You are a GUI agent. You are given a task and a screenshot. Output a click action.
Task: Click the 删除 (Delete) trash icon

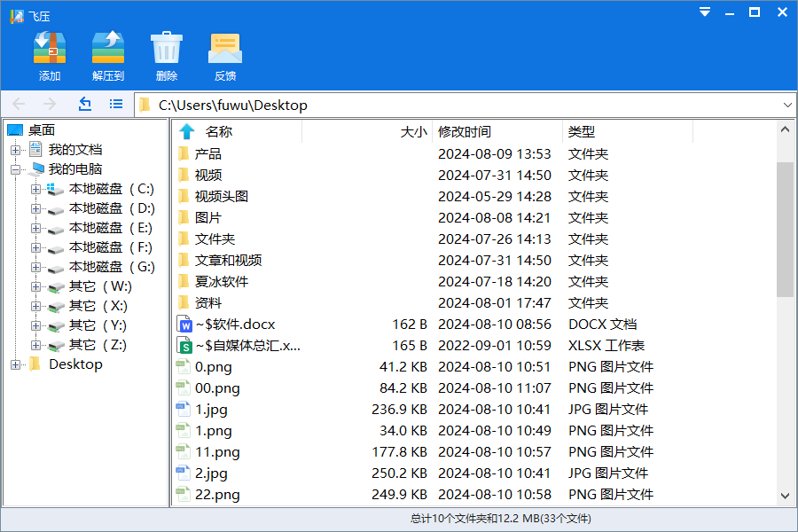167,47
